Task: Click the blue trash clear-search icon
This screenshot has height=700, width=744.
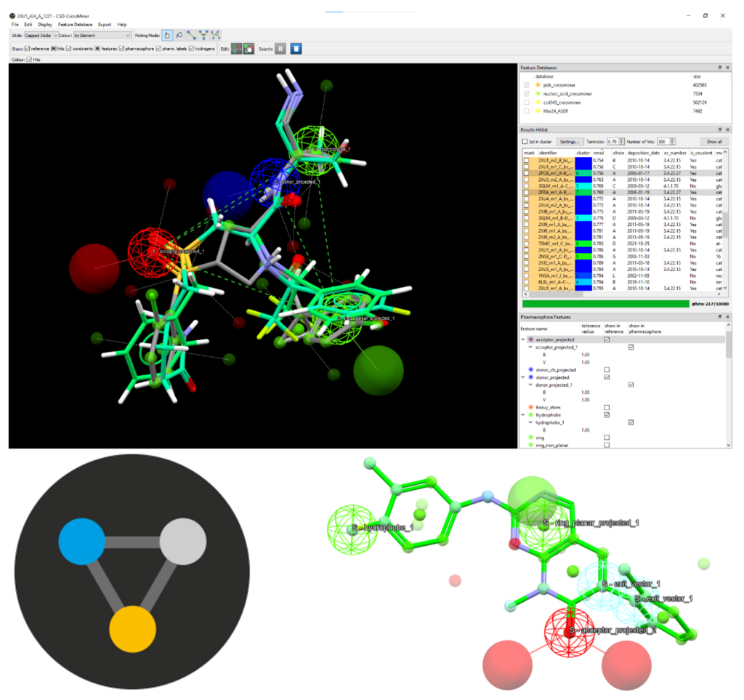Action: click(x=296, y=49)
